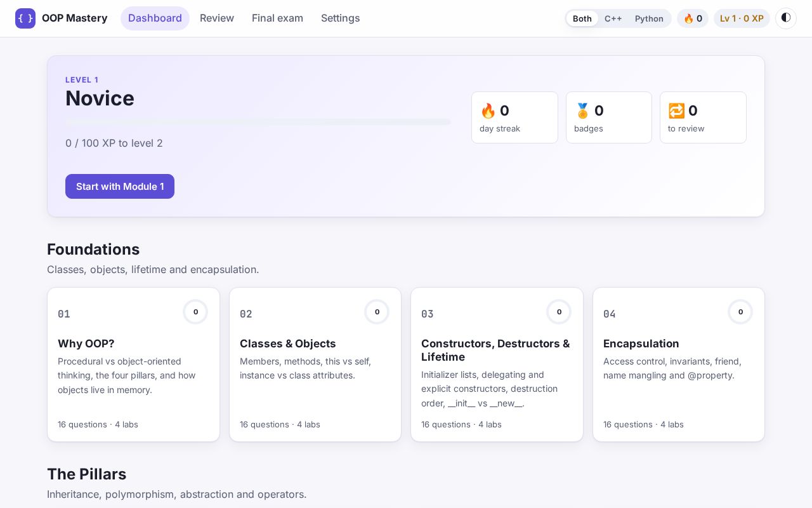Click the OOP Mastery curly-braces logo icon
This screenshot has width=812, height=508.
pos(25,18)
